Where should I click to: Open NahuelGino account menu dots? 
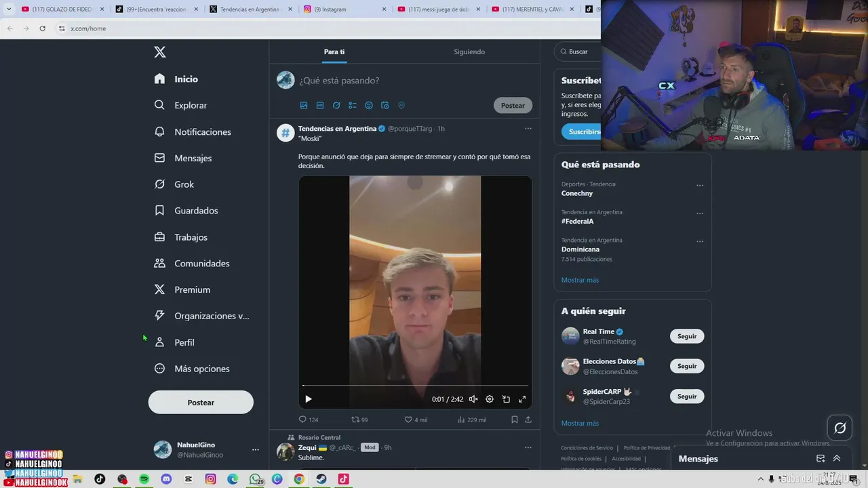255,450
